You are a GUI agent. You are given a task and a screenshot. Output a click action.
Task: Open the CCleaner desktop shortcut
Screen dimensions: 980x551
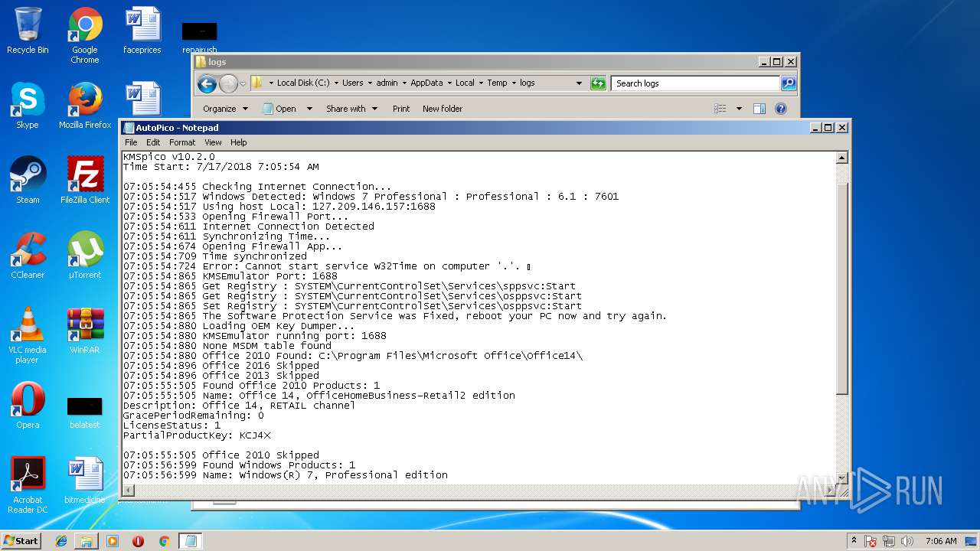point(28,256)
